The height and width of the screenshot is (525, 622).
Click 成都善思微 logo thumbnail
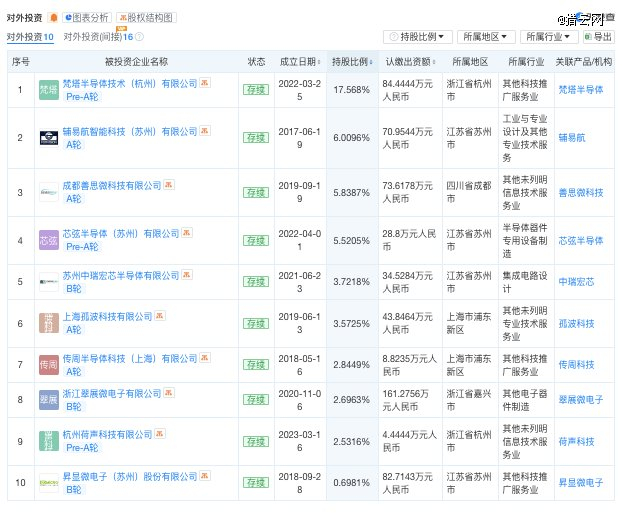pyautogui.click(x=49, y=192)
